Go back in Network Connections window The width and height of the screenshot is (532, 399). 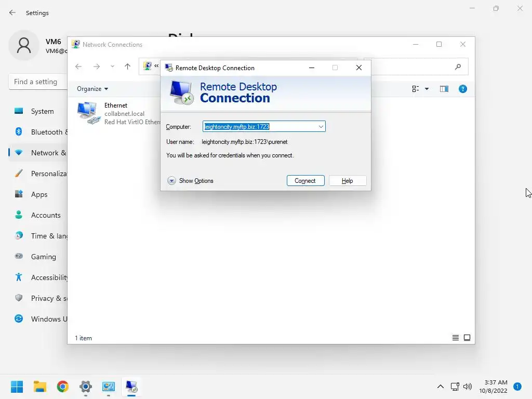point(78,66)
